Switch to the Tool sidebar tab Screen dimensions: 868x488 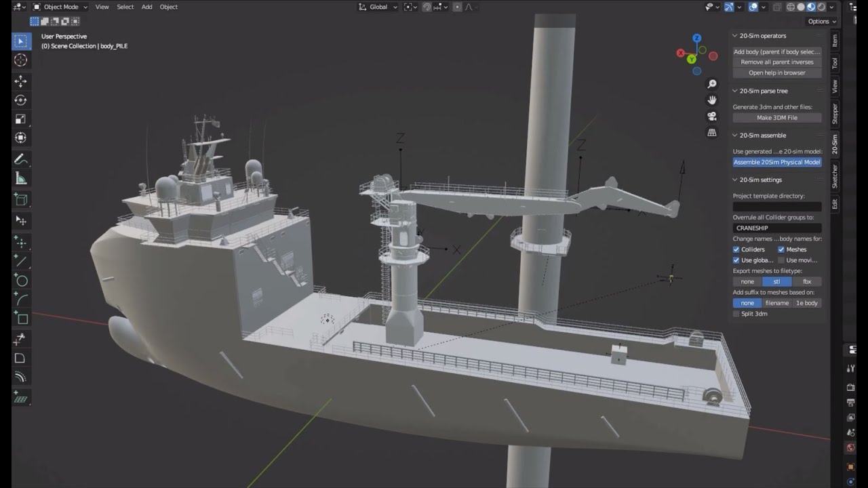(x=835, y=63)
